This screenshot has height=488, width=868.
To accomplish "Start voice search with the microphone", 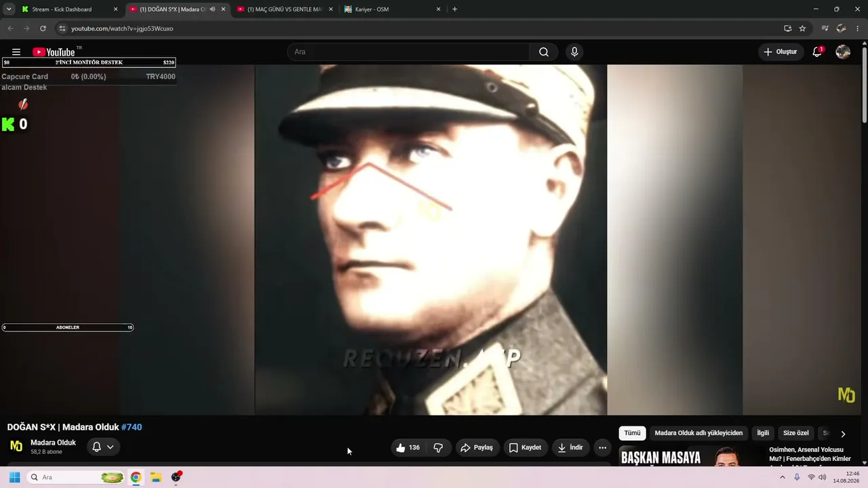I will point(574,52).
